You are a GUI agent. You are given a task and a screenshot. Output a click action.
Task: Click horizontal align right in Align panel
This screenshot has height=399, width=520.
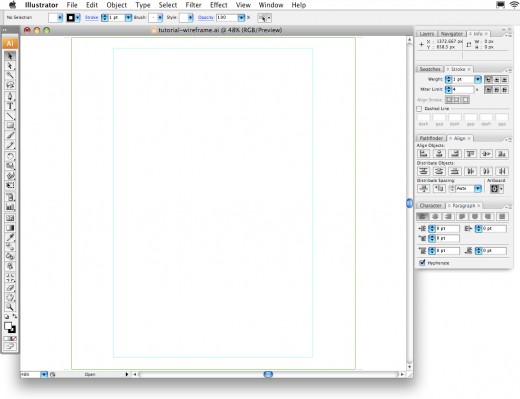click(x=455, y=153)
